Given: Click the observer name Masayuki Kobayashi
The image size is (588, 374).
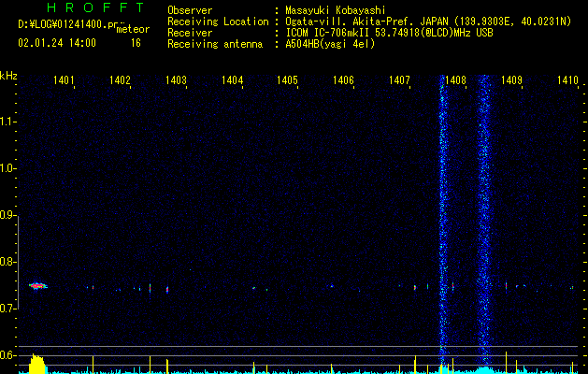Looking at the screenshot, I should click(335, 10).
